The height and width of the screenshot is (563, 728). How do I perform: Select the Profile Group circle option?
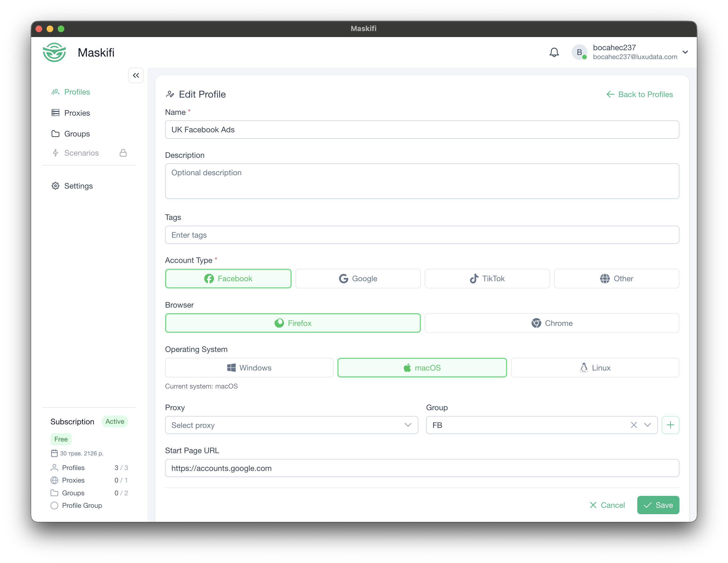[54, 506]
